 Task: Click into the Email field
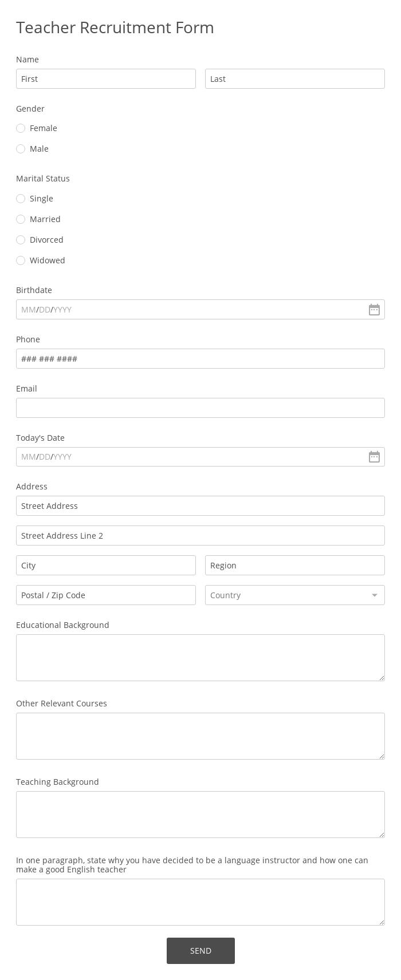[x=200, y=408]
